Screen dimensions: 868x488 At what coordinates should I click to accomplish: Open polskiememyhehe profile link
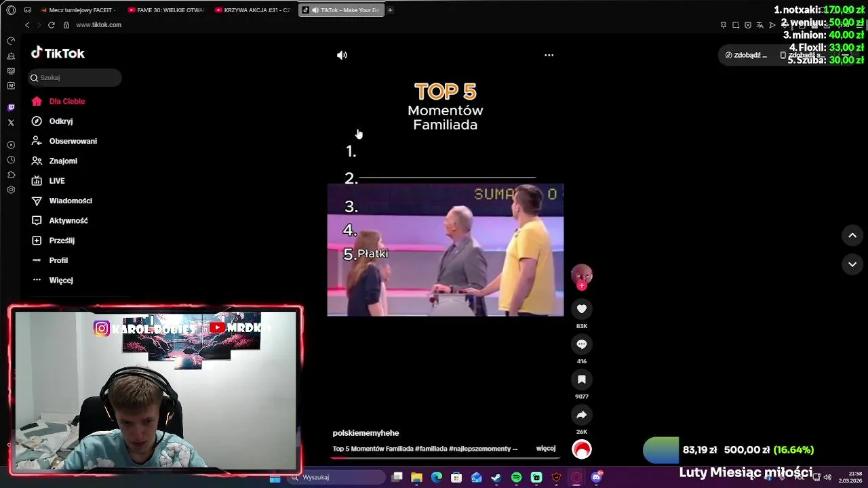(x=366, y=433)
